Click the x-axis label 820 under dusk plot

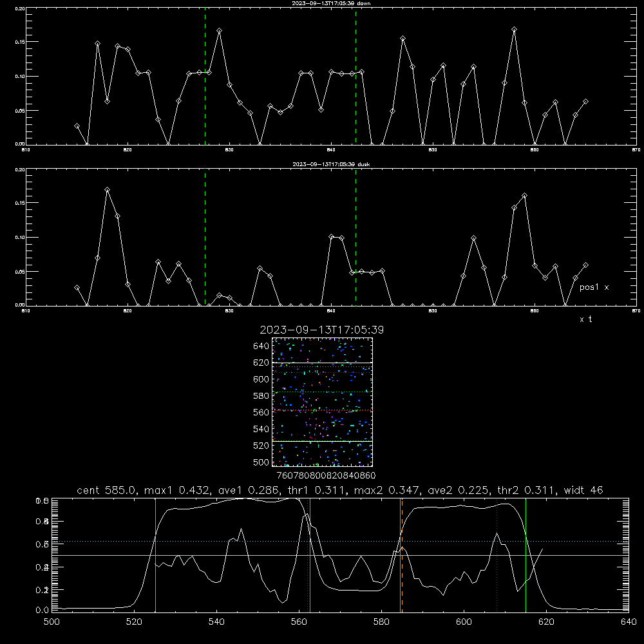point(128,311)
